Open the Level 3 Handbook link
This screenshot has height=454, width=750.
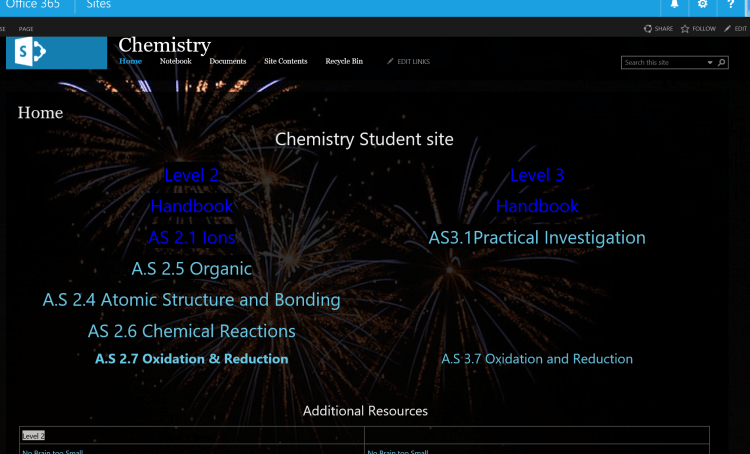point(537,206)
